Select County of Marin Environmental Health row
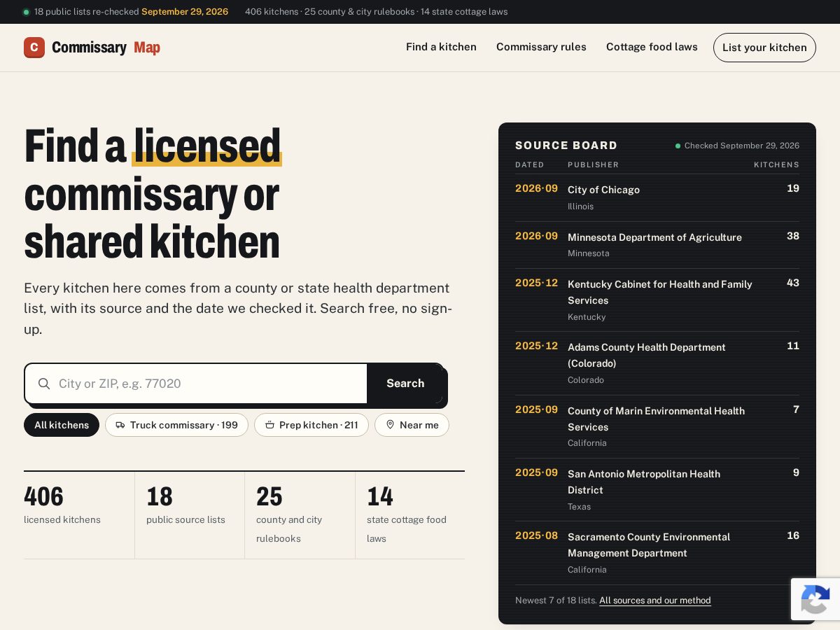The width and height of the screenshot is (840, 630). pos(657,427)
